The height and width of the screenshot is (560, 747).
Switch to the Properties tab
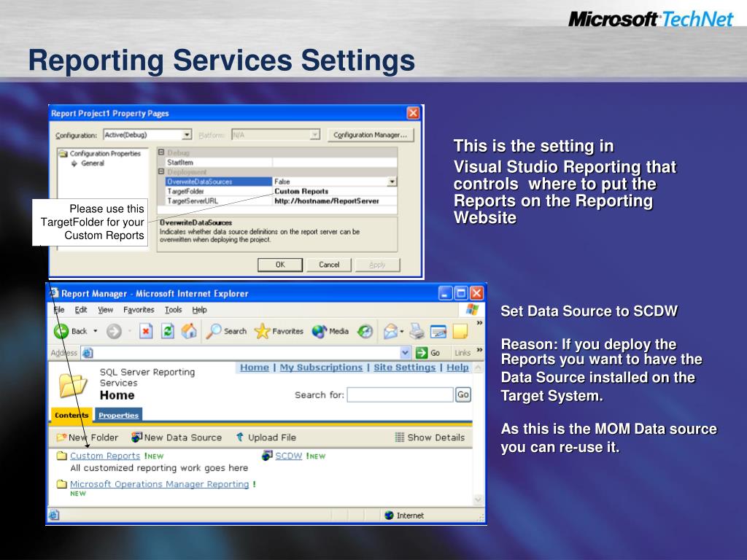(x=119, y=415)
